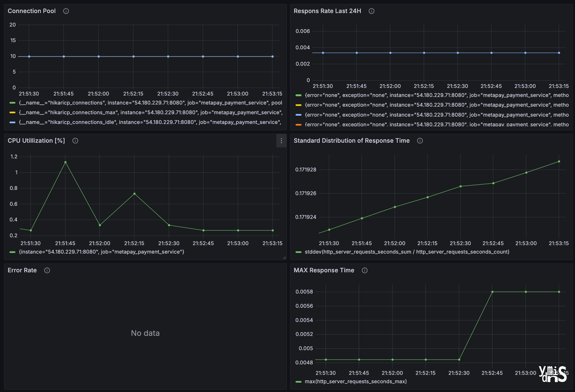The height and width of the screenshot is (392, 575).
Task: Click Error Rate info icon
Action: tap(47, 270)
